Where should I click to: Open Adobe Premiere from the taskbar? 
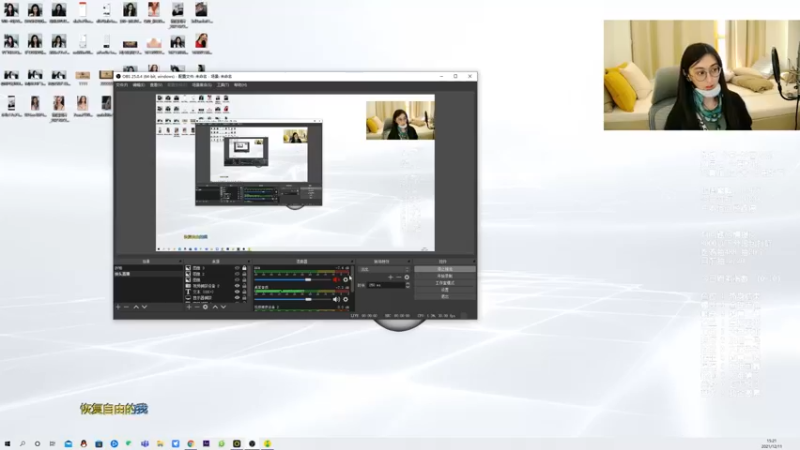pyautogui.click(x=206, y=444)
